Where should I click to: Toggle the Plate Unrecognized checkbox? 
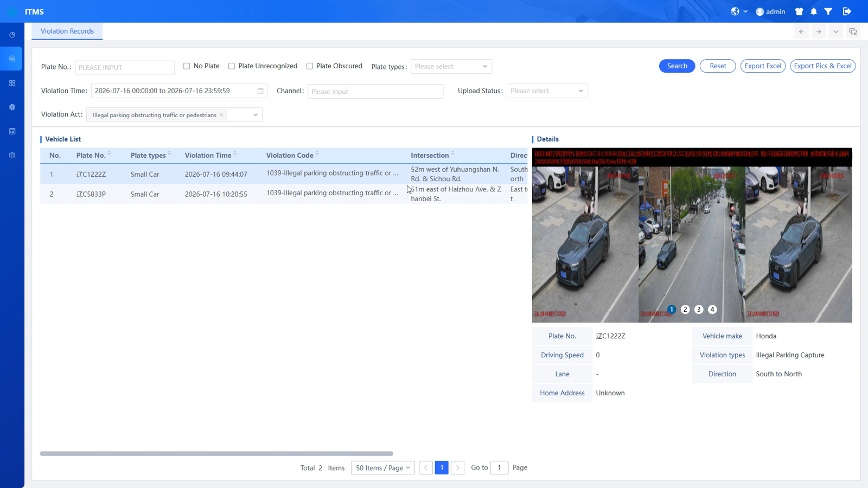point(232,66)
